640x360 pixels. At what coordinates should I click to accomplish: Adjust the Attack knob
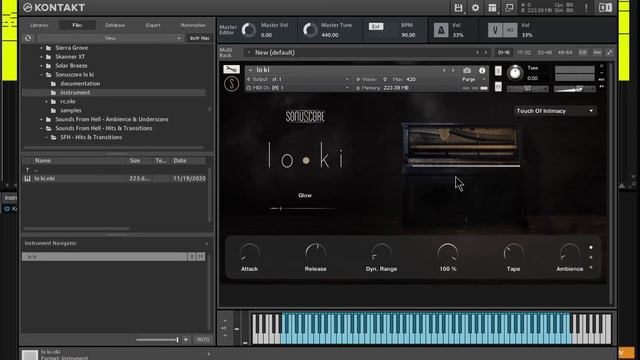tap(249, 253)
